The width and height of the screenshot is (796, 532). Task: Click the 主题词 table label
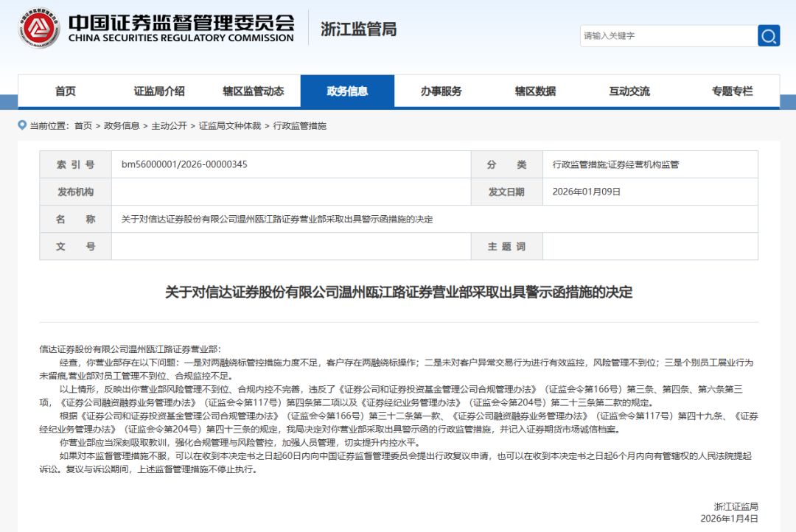[506, 246]
